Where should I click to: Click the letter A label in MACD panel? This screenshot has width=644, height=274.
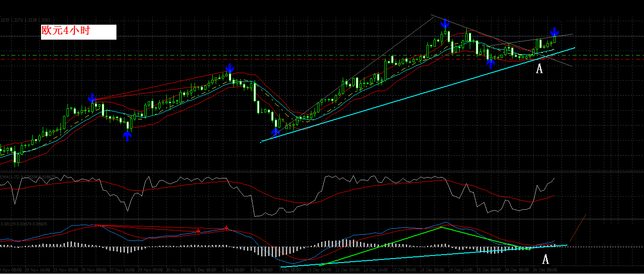[545, 259]
